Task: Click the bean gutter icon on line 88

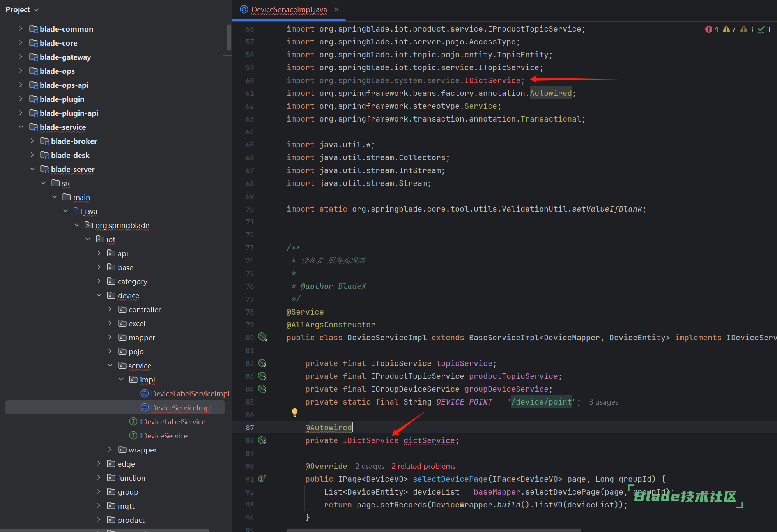Action: point(263,440)
